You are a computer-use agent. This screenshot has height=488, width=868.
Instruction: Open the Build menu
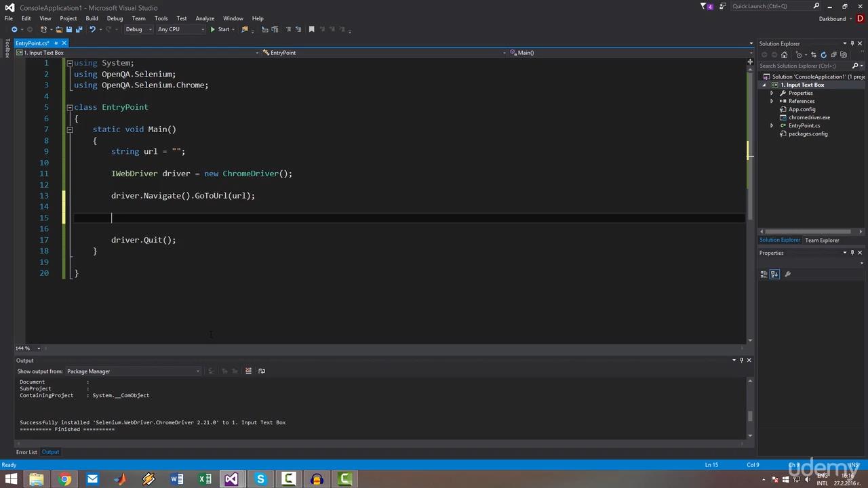pos(92,18)
